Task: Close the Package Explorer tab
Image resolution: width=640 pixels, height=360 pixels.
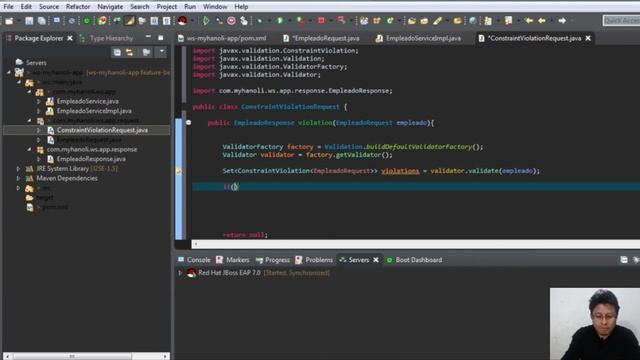Action: pos(70,38)
